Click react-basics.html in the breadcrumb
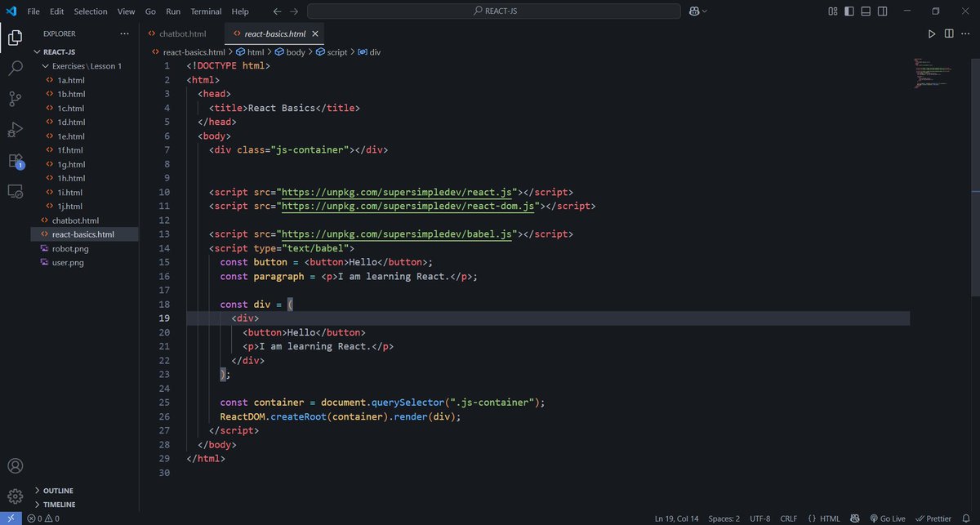This screenshot has height=525, width=980. tap(189, 51)
